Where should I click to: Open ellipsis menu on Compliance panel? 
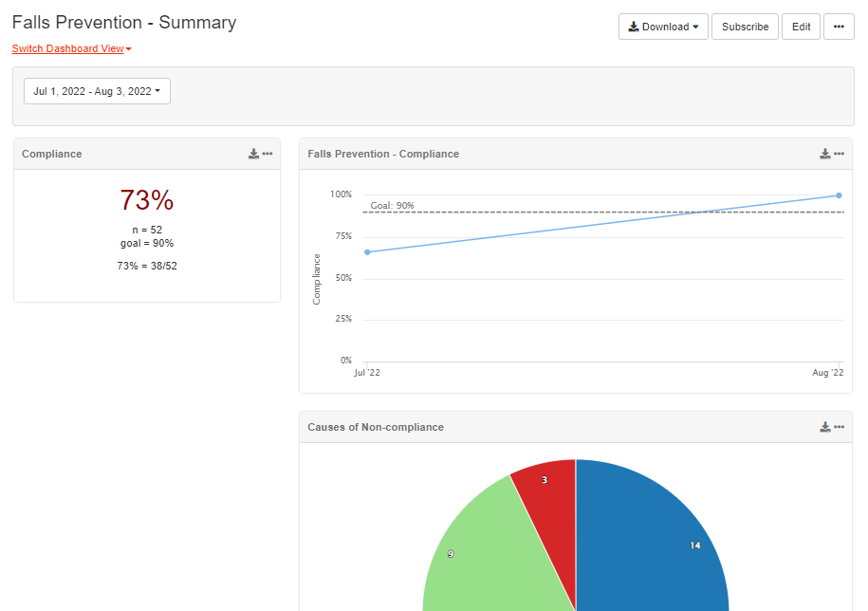pyautogui.click(x=268, y=154)
